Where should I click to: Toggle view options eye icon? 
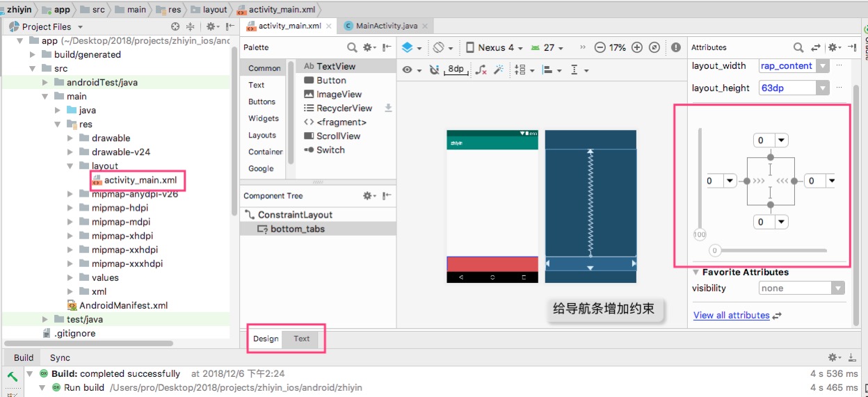pos(410,70)
